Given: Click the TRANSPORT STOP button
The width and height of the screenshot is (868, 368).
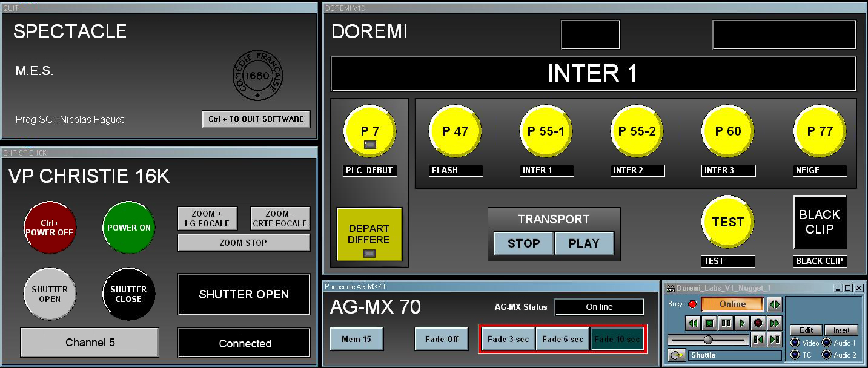Looking at the screenshot, I should click(523, 243).
